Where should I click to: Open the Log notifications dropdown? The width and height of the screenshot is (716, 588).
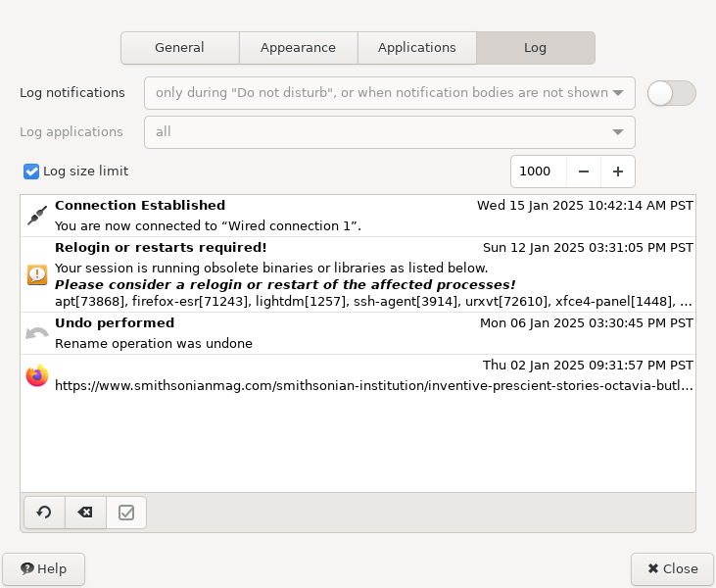pyautogui.click(x=390, y=93)
